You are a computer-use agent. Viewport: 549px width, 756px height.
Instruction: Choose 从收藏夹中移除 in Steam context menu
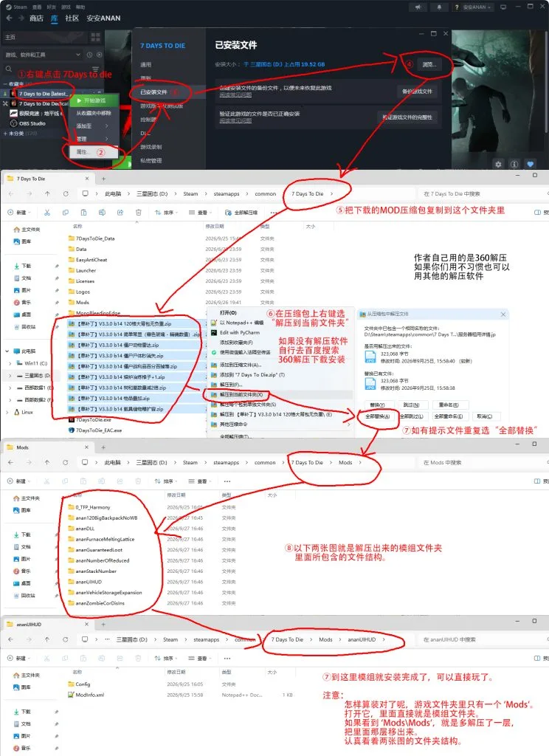click(94, 113)
